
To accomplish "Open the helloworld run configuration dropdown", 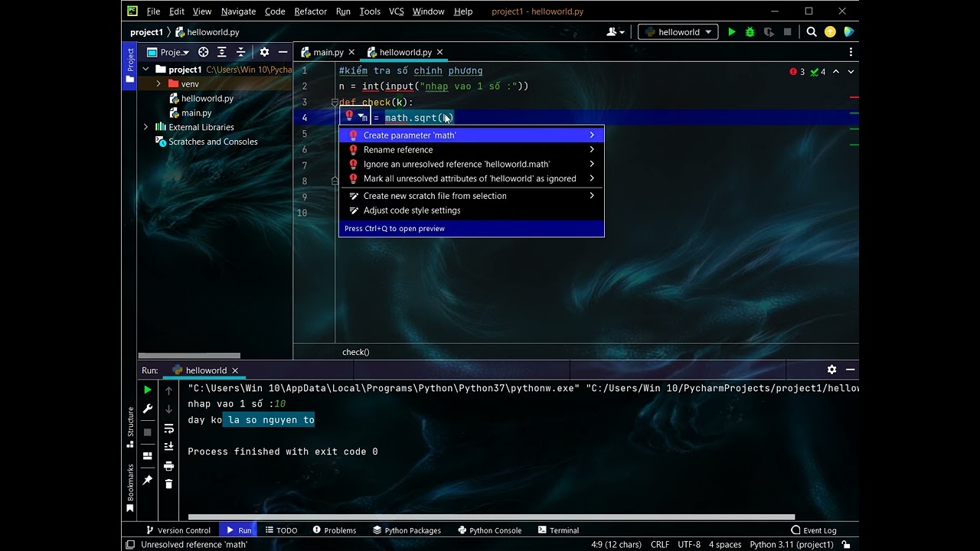I will click(678, 32).
